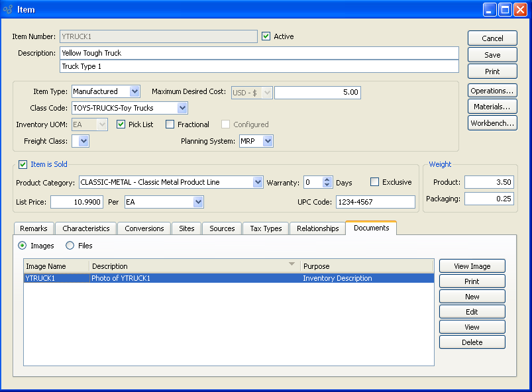Click the Item window title bar icon
The height and width of the screenshot is (392, 532).
tap(7, 9)
